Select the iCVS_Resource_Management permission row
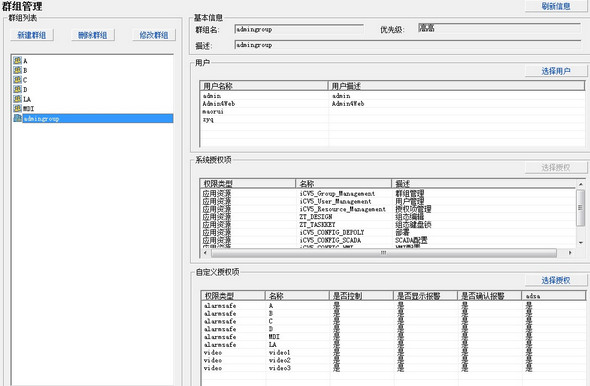Image resolution: width=590 pixels, height=386 pixels. coord(388,209)
